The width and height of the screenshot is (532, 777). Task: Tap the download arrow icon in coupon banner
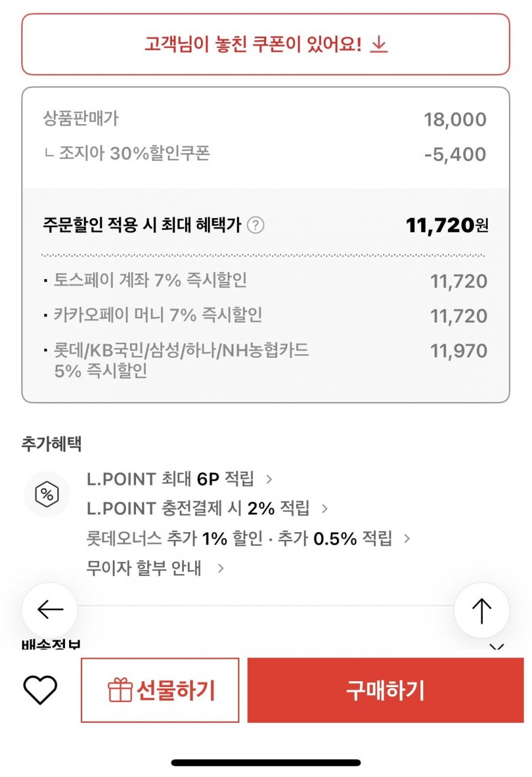click(x=379, y=44)
